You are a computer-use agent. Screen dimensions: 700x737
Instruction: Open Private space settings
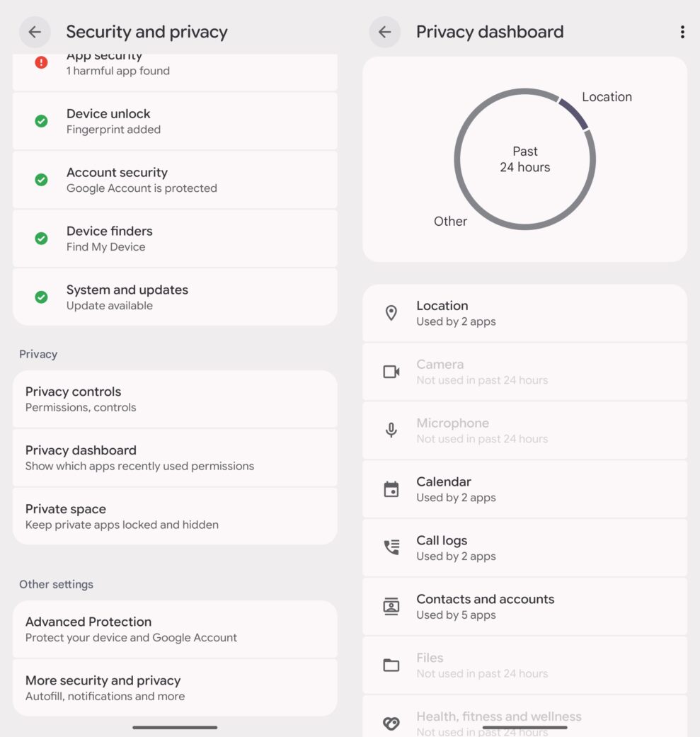(175, 515)
